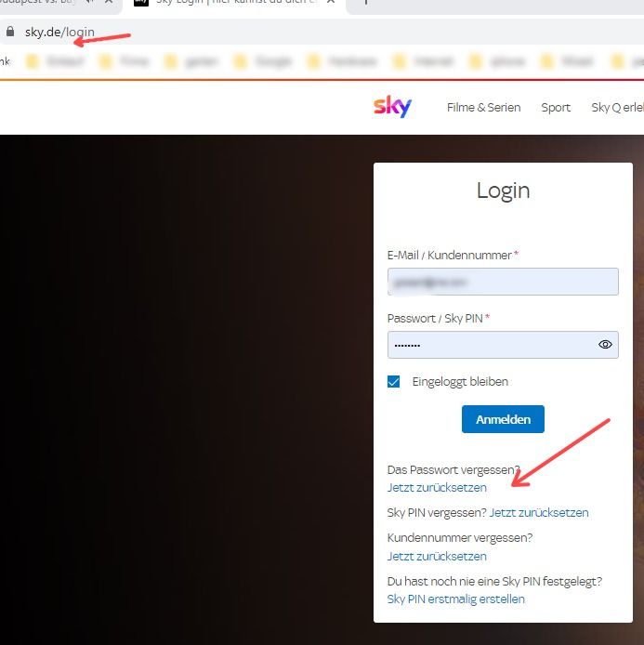Screen dimensions: 644x645
Task: Click the sky.de/login address bar URL
Action: (59, 32)
